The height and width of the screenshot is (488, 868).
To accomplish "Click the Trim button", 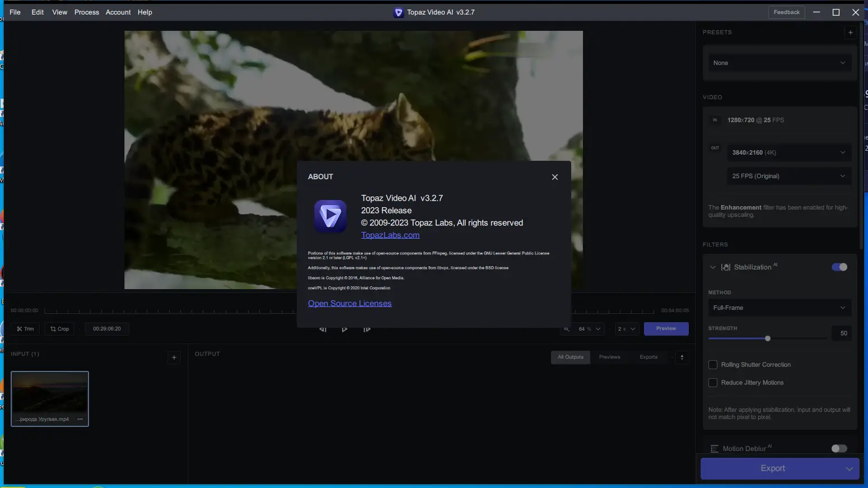I will (25, 329).
